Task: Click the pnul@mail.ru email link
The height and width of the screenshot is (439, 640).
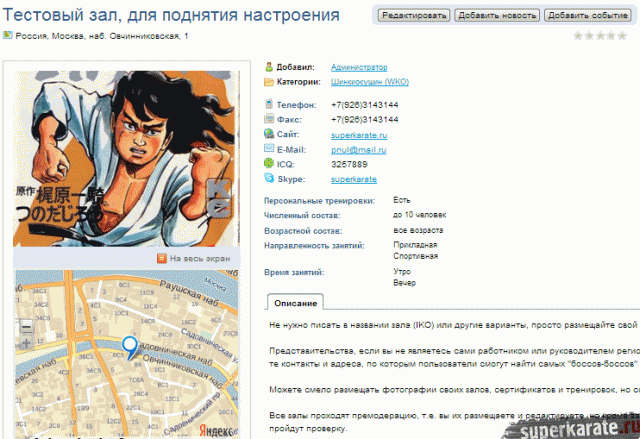Action: 358,150
